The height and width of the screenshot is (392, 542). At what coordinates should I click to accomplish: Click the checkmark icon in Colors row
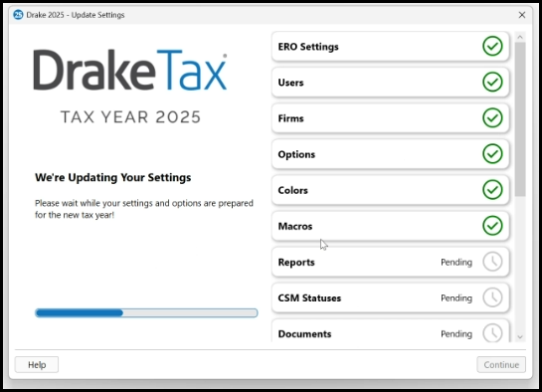(x=492, y=190)
